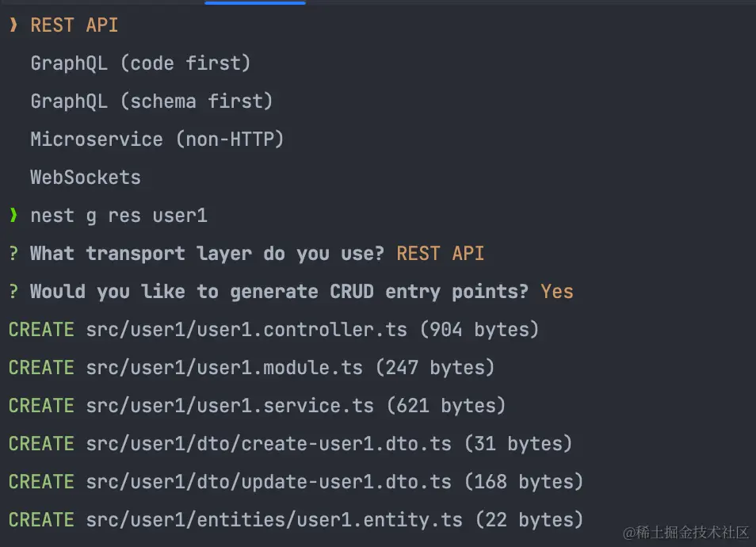Click the question mark before CRUD prompt
756x547 pixels.
(x=13, y=292)
